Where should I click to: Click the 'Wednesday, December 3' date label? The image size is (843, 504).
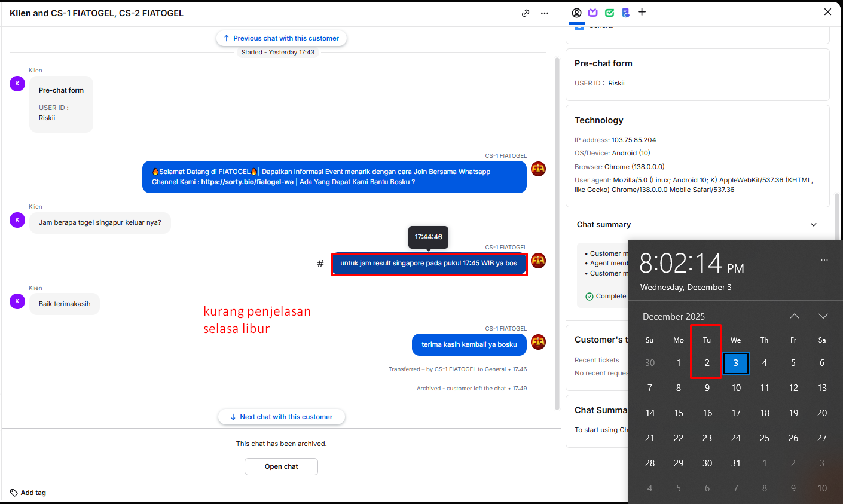(x=686, y=287)
